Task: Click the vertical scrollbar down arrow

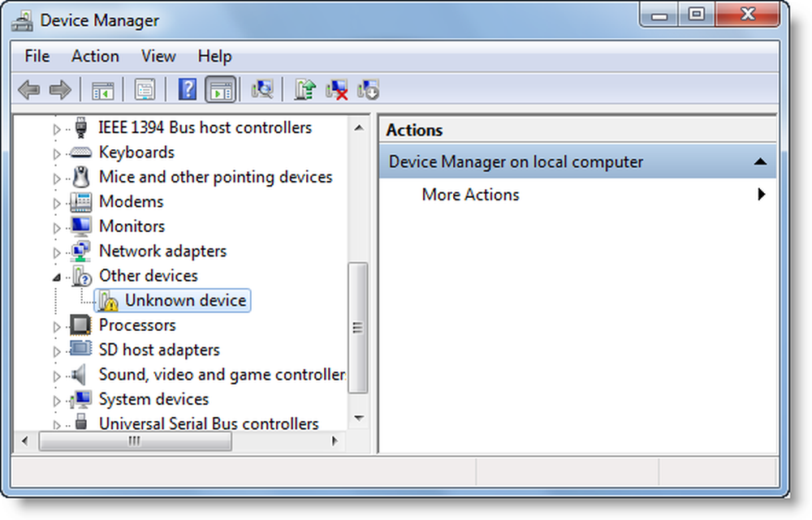Action: (x=358, y=418)
